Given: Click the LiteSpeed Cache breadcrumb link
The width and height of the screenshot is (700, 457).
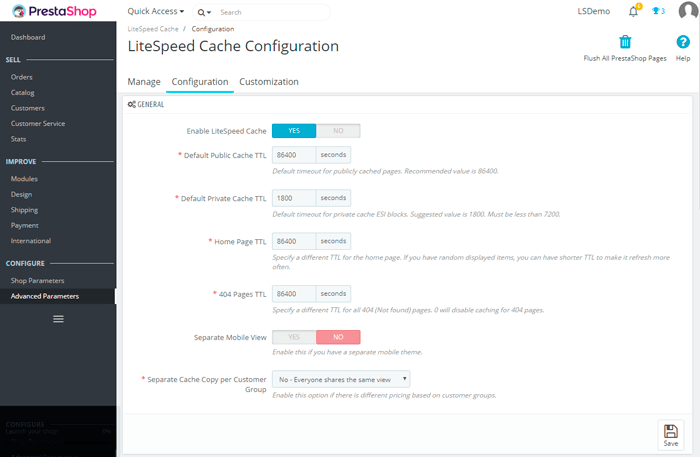Looking at the screenshot, I should coord(153,29).
